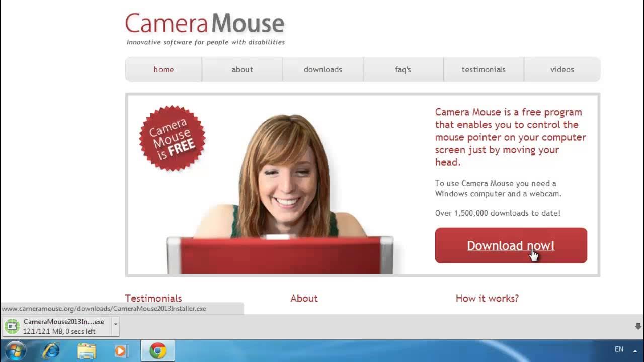The height and width of the screenshot is (362, 644).
Task: Click 'Innovative software for people with disabilities' tagline
Action: pyautogui.click(x=206, y=42)
